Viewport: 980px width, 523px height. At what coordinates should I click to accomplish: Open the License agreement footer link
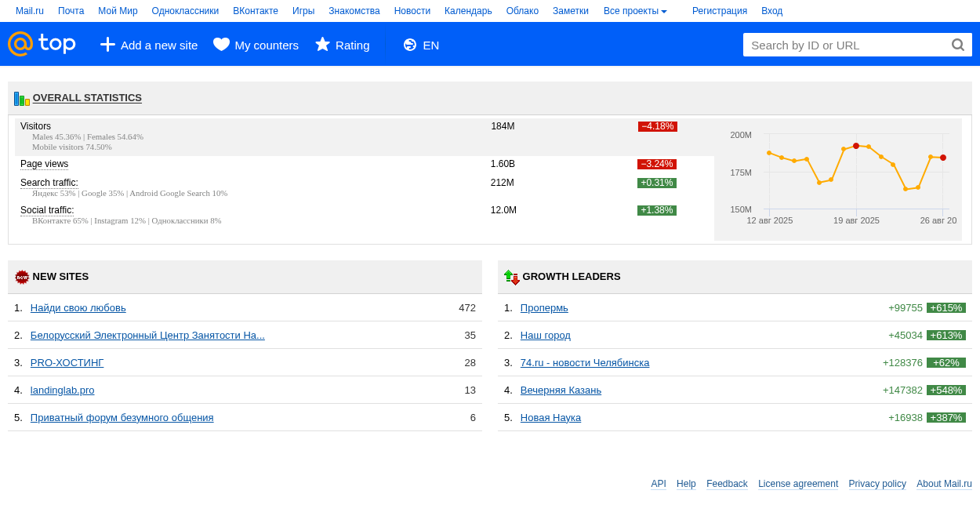point(798,484)
